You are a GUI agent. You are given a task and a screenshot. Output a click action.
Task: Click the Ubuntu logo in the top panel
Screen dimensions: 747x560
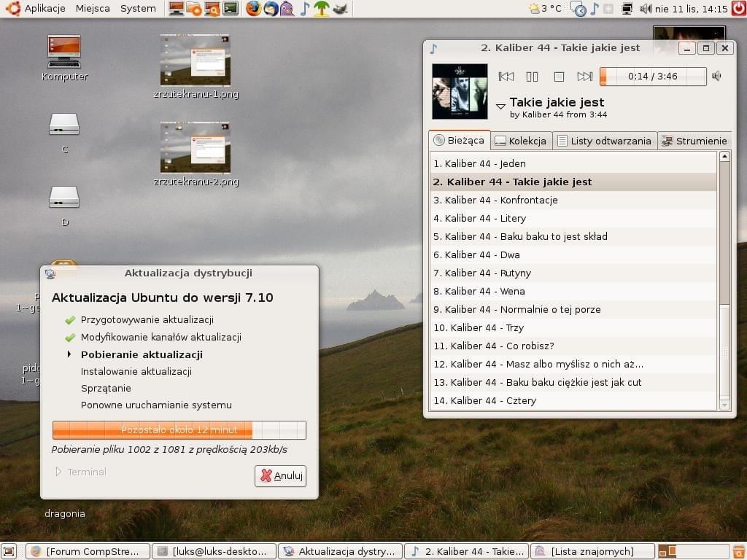pos(13,9)
